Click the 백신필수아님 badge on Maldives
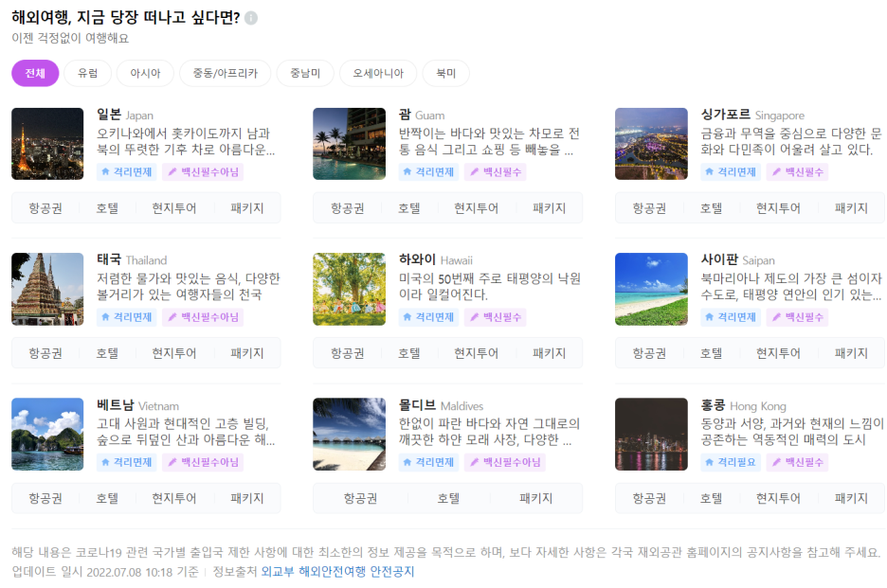This screenshot has height=588, width=887. coord(505,462)
